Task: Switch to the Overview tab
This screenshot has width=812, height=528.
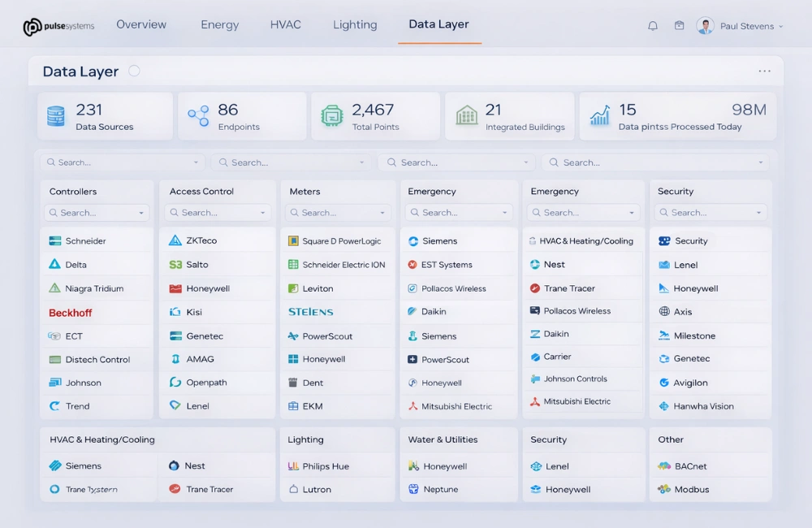Action: click(x=141, y=25)
